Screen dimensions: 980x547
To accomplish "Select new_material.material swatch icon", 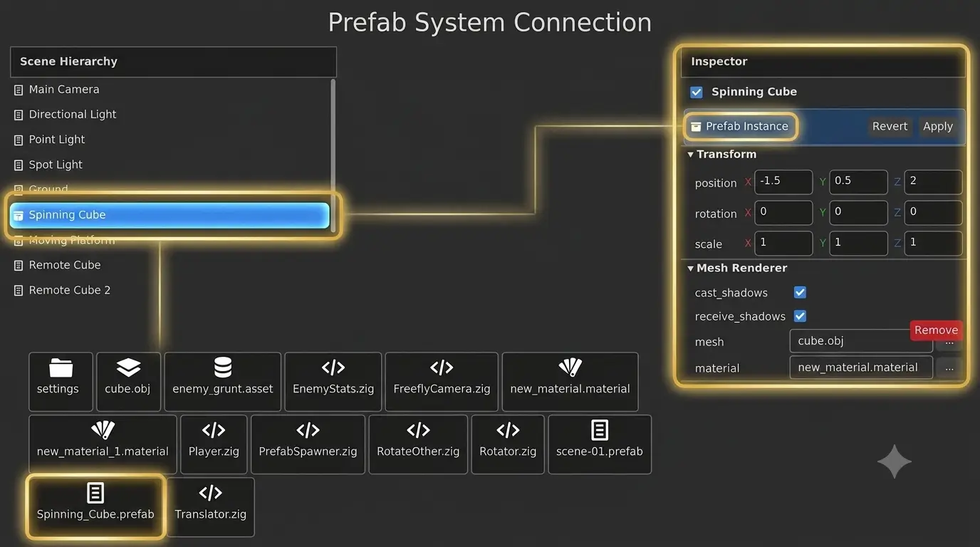I will point(570,368).
